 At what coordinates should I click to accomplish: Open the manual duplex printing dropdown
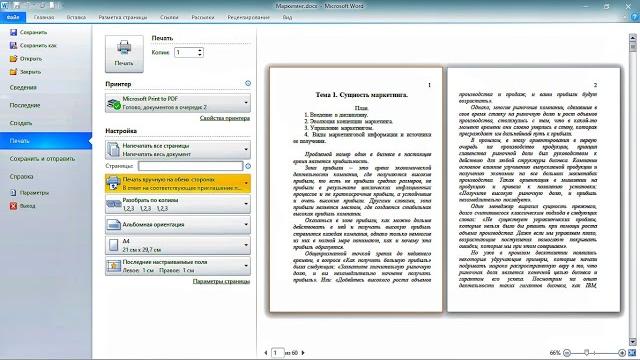pyautogui.click(x=178, y=183)
